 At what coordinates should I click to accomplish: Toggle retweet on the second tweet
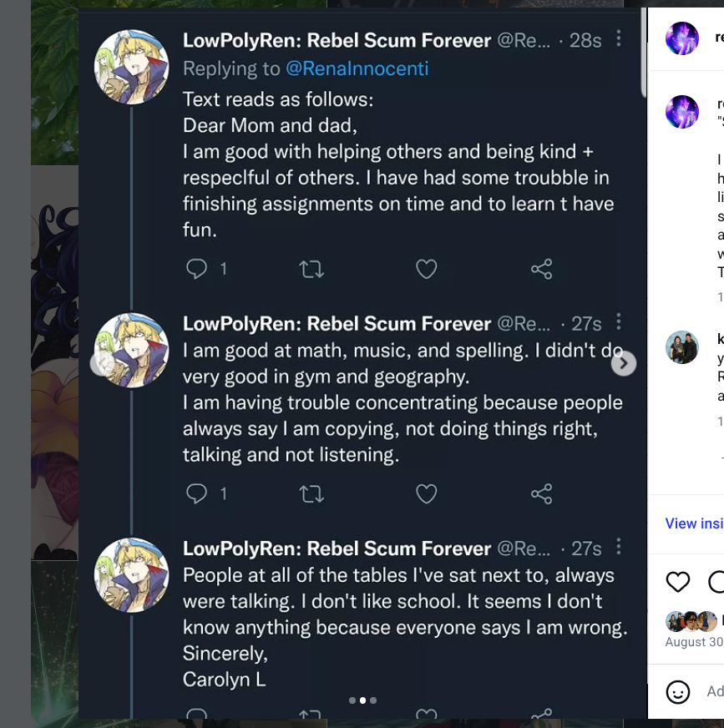[x=311, y=494]
